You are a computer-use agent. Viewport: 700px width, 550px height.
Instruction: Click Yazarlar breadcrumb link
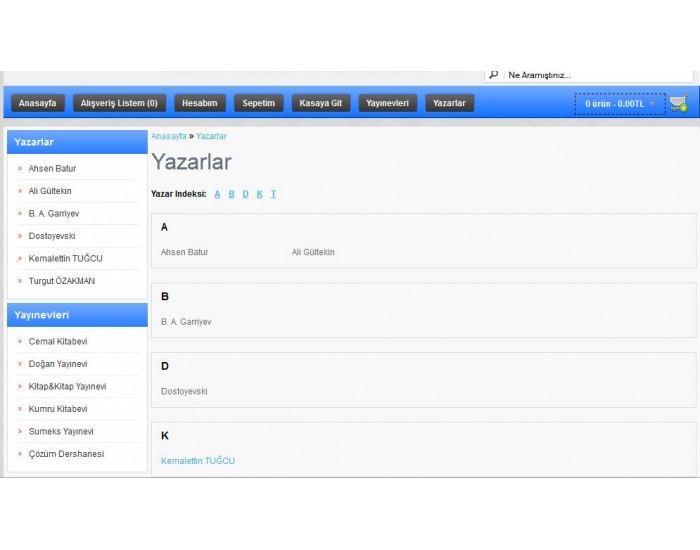pyautogui.click(x=211, y=136)
